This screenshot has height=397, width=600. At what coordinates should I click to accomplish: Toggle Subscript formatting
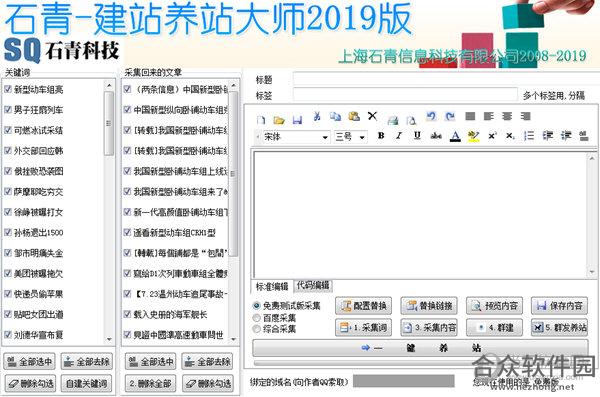coord(510,136)
